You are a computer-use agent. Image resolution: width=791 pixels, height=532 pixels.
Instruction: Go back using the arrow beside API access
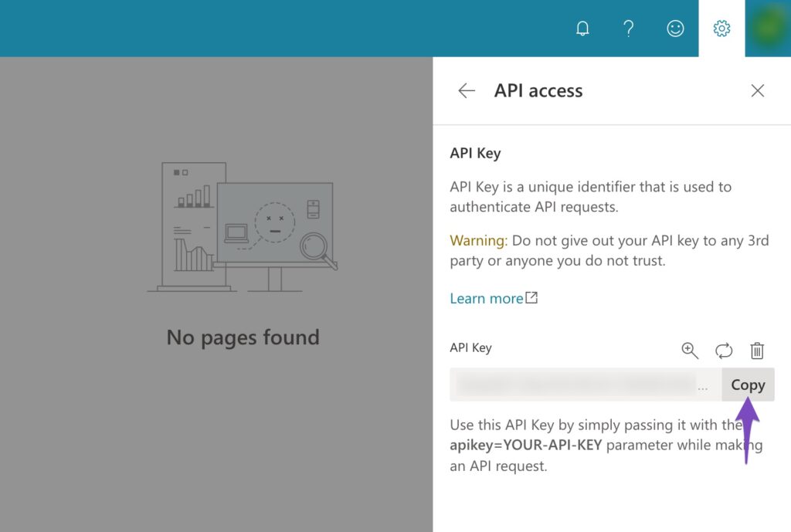click(467, 91)
